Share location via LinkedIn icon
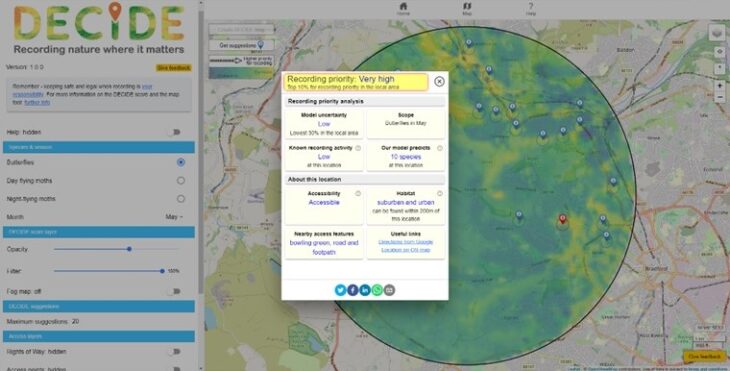 click(x=365, y=290)
